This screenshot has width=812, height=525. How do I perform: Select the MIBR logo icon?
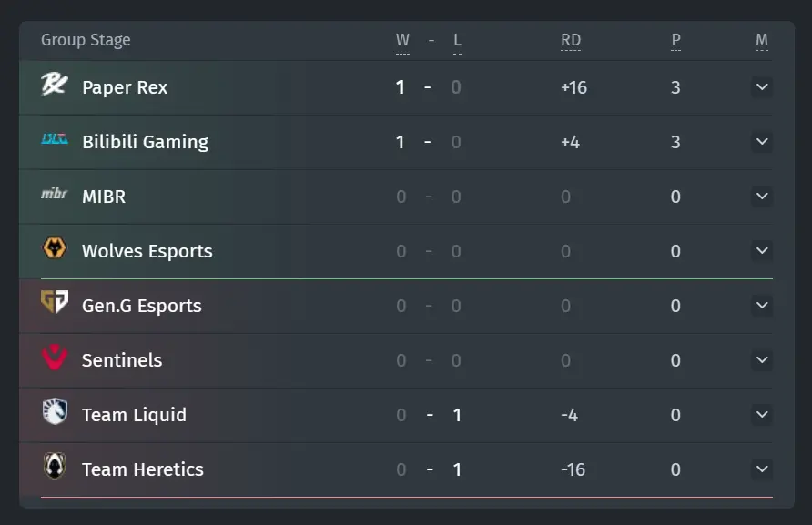click(x=55, y=194)
